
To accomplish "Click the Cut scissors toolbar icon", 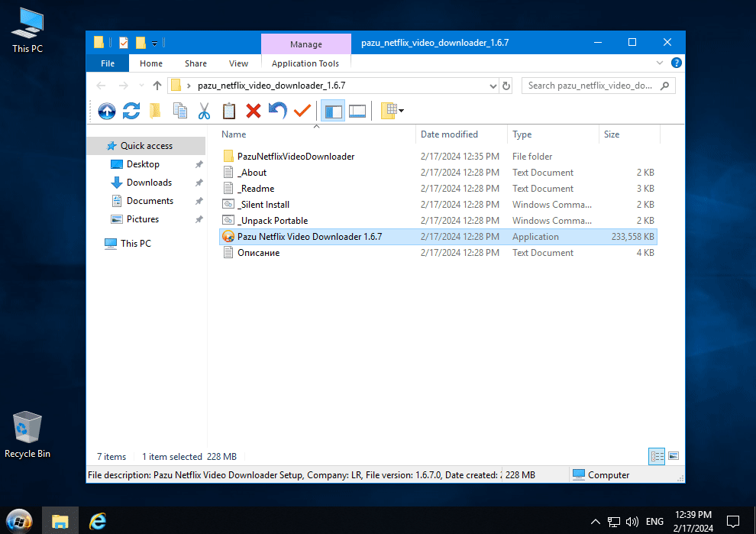I will [x=205, y=111].
